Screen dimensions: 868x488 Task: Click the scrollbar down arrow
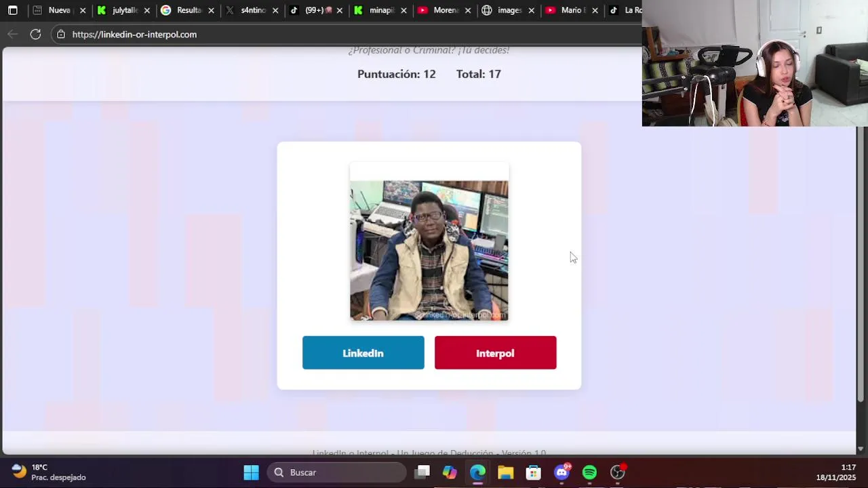861,449
